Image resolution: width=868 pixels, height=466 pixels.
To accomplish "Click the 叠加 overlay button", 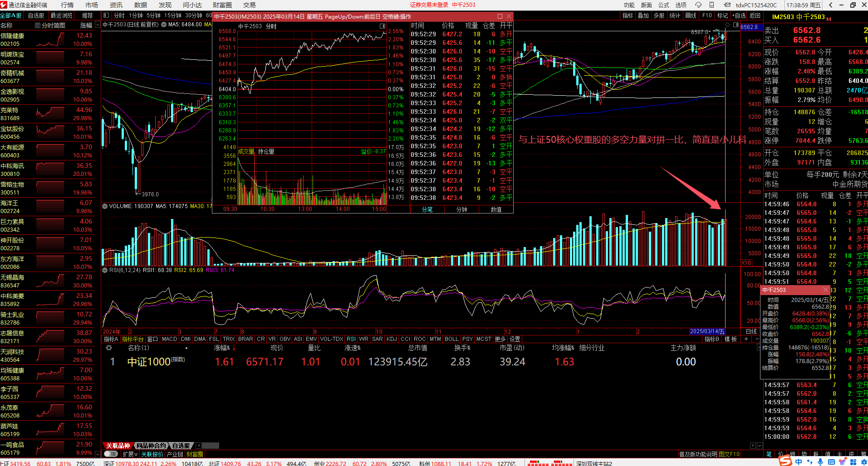I will tap(643, 15).
